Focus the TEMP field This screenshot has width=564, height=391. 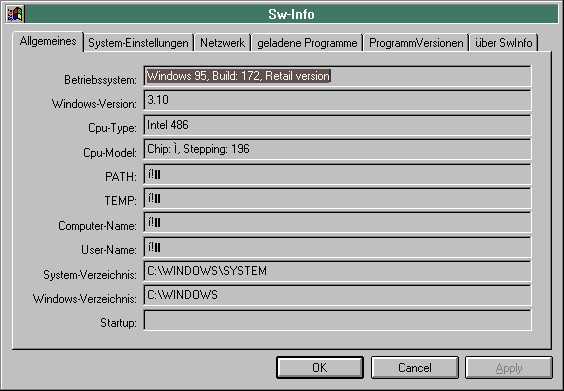click(x=337, y=198)
